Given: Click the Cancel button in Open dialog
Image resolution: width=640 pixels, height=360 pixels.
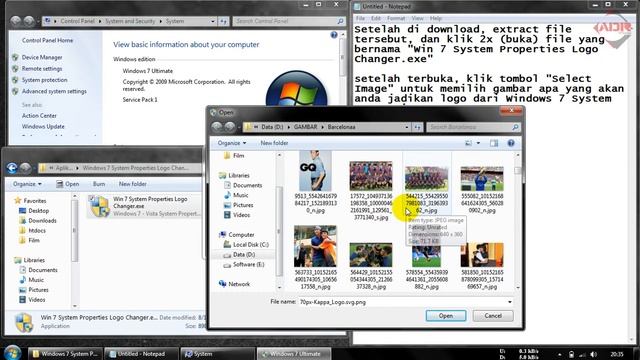Looking at the screenshot, I should pyautogui.click(x=493, y=316).
